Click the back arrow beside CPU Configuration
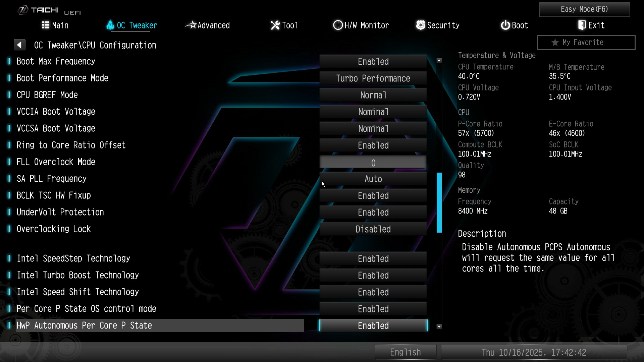Viewport: 644px width, 362px height. coord(19,45)
